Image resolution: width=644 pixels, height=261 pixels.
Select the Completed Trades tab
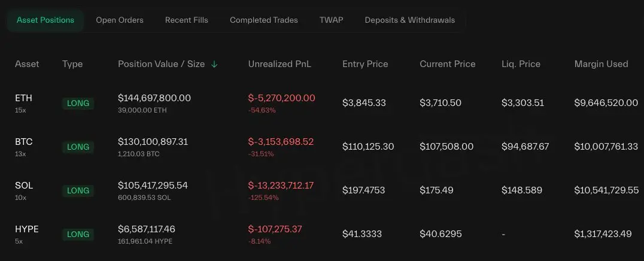coord(264,20)
